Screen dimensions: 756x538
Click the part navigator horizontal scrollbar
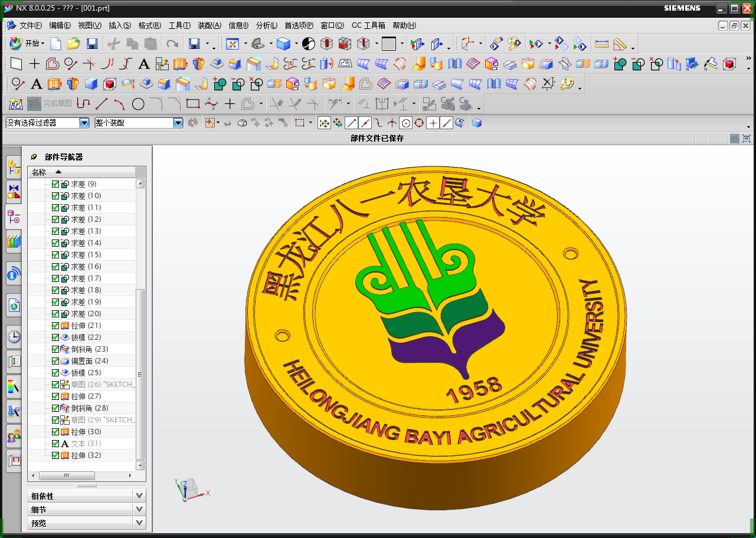point(82,475)
